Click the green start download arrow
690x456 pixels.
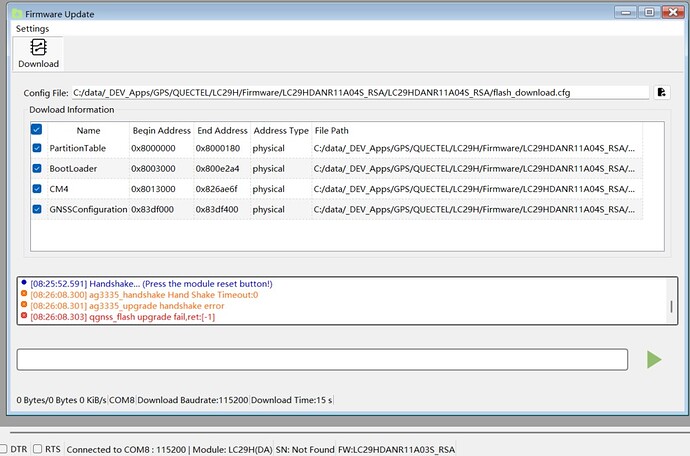654,359
